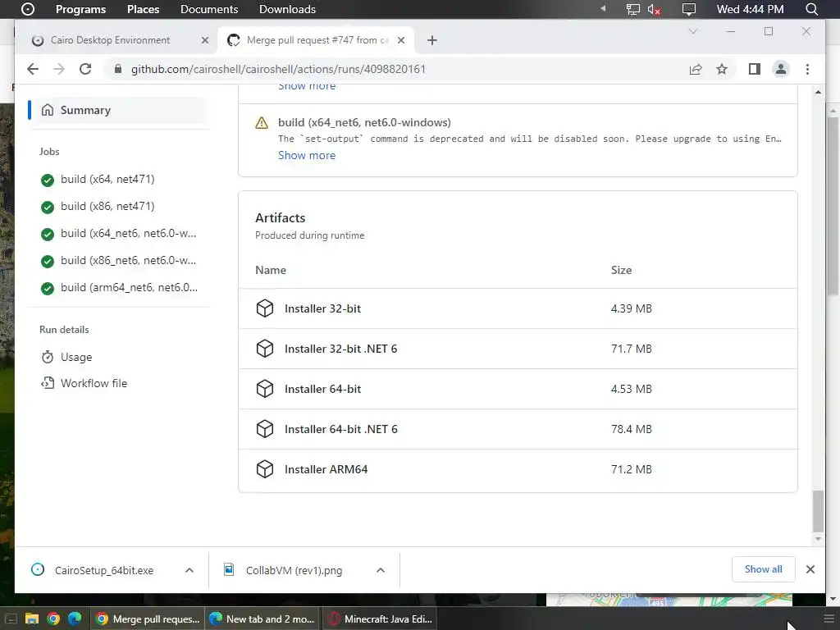The width and height of the screenshot is (840, 630).
Task: Click the page vertical scrollbar thumb
Action: 818,510
